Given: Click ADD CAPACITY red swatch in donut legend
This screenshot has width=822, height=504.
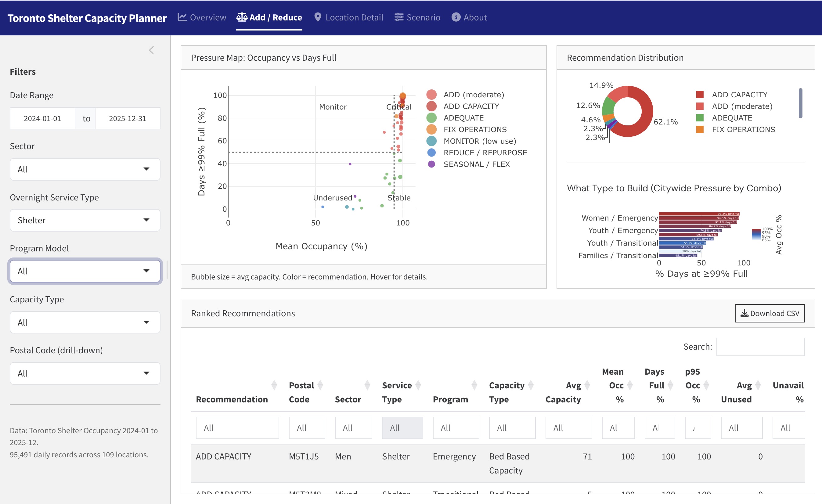Looking at the screenshot, I should tap(700, 95).
